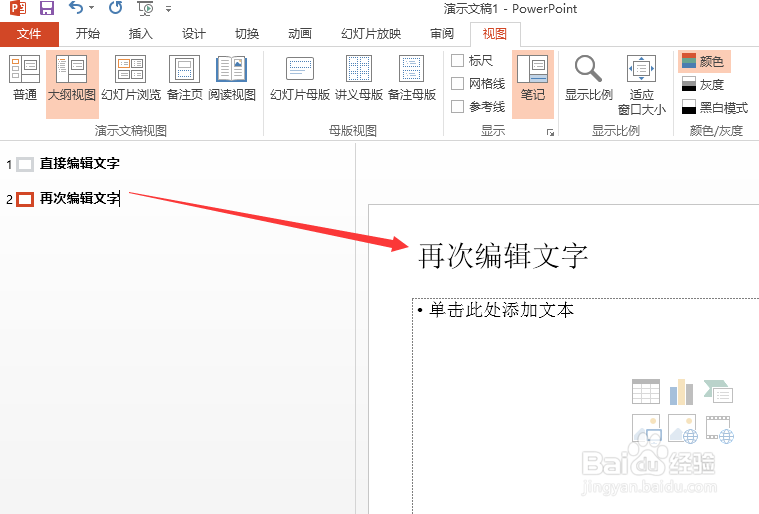Switch to the 审阅 tab
The image size is (759, 514).
click(x=442, y=33)
